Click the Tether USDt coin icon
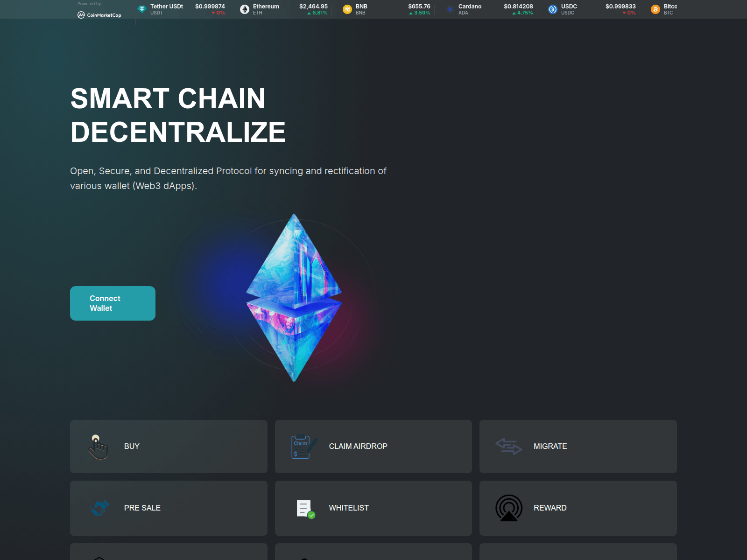This screenshot has width=747, height=560. pyautogui.click(x=142, y=9)
